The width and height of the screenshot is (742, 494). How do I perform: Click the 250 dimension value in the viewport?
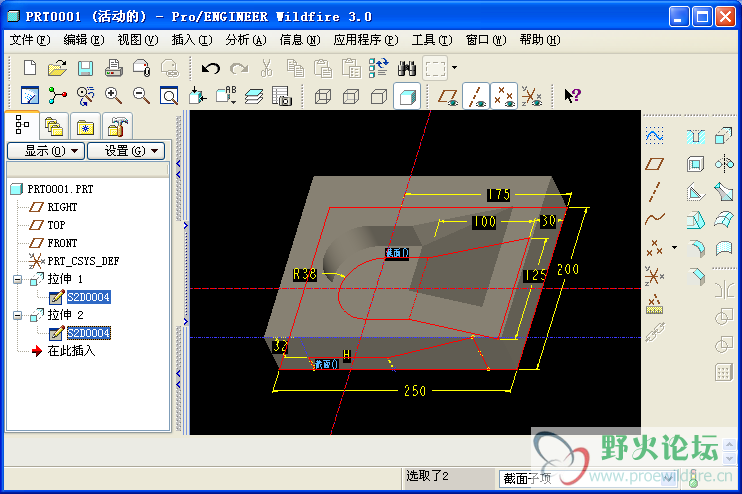[415, 391]
